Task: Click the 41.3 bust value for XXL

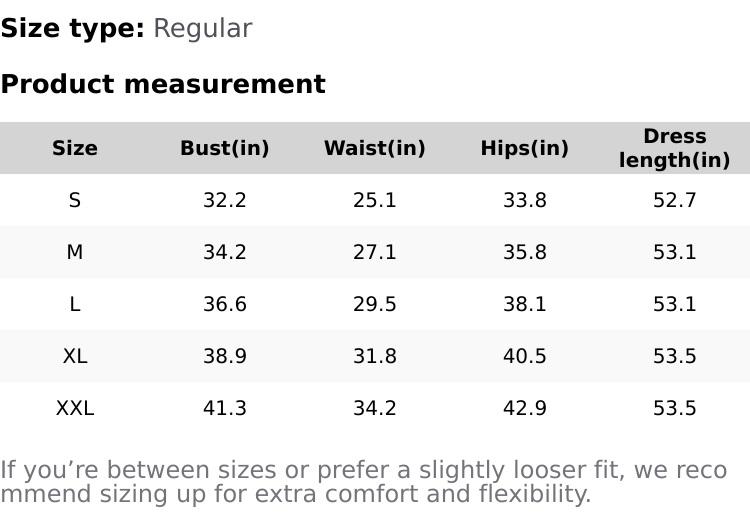Action: (x=225, y=408)
